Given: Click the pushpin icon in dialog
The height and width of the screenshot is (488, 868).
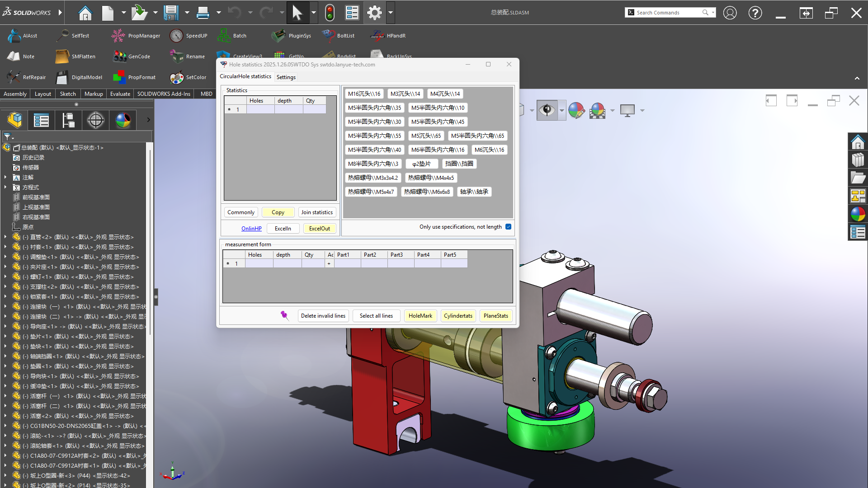Looking at the screenshot, I should [284, 315].
